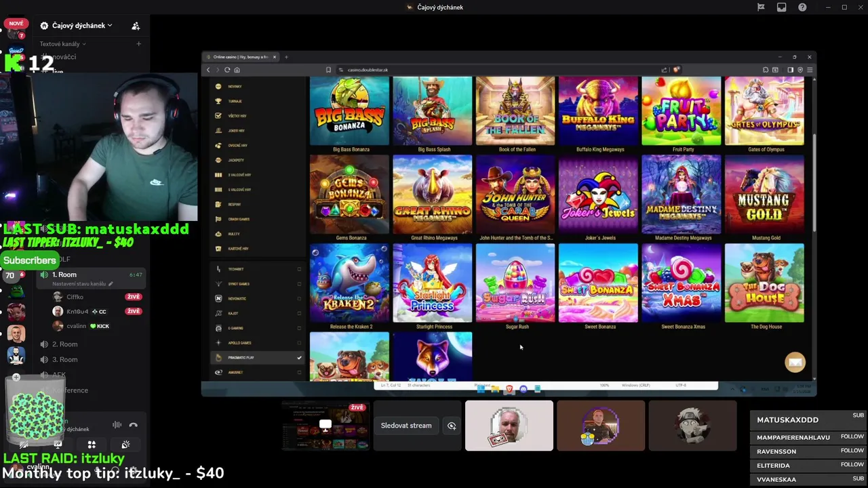Open Joker hry category
Viewport: 868px width, 488px height.
pyautogui.click(x=235, y=131)
